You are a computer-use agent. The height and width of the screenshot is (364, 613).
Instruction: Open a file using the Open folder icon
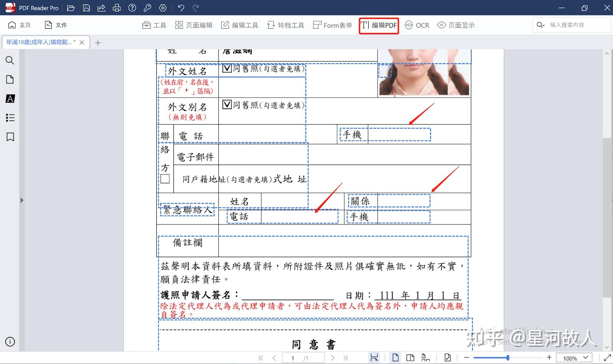click(71, 8)
